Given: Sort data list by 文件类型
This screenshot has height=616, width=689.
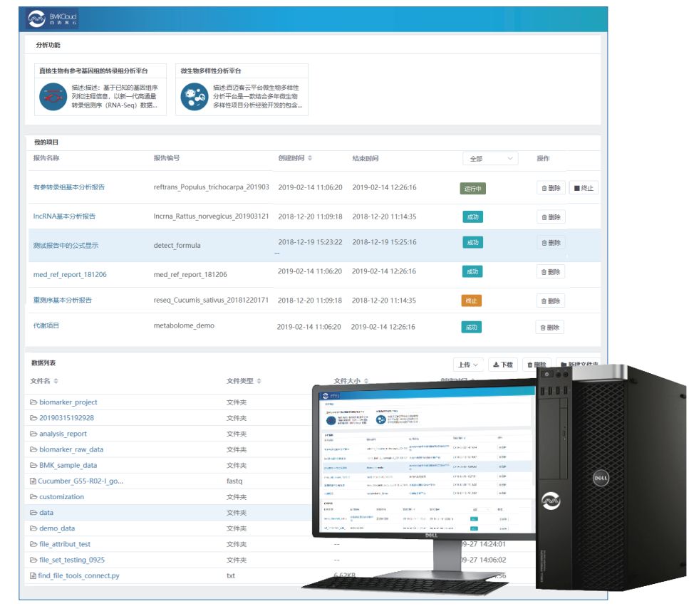Looking at the screenshot, I should tap(259, 382).
